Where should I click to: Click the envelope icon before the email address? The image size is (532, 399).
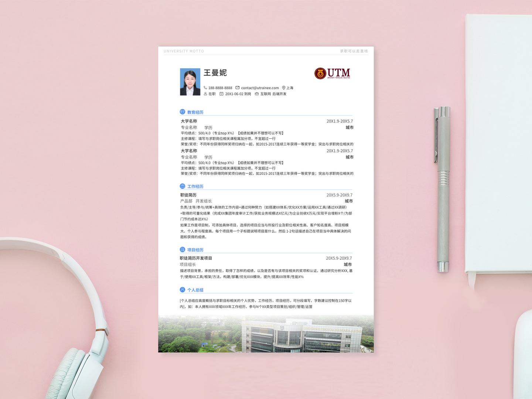click(x=238, y=88)
